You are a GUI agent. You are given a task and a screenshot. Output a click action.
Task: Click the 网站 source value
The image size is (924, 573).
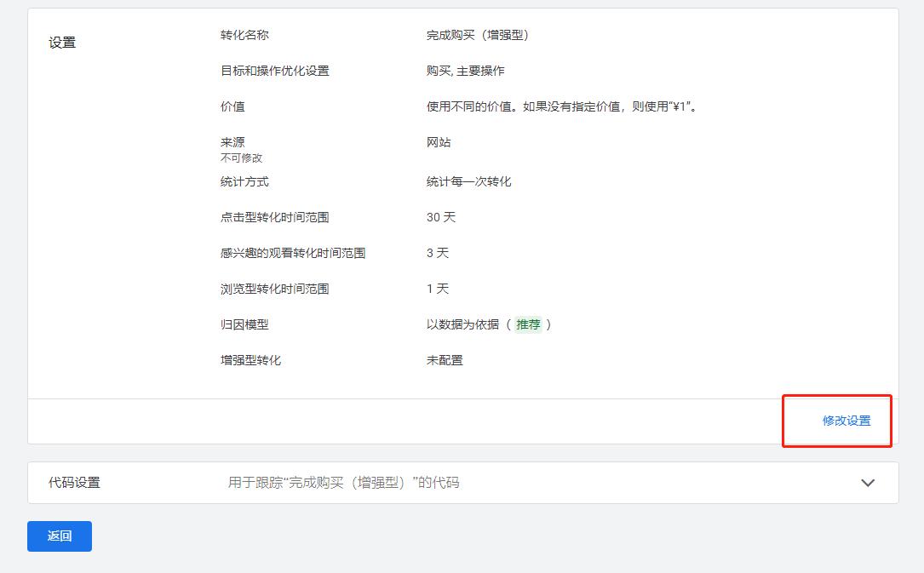tap(437, 142)
